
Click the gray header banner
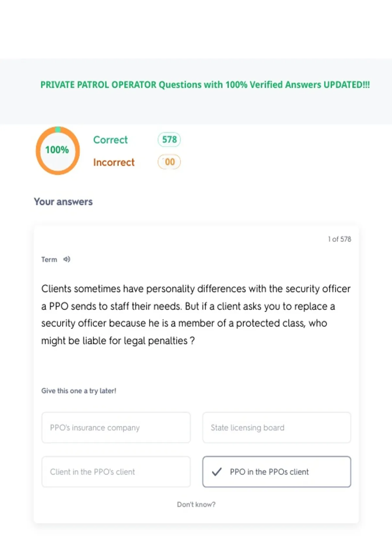click(196, 92)
